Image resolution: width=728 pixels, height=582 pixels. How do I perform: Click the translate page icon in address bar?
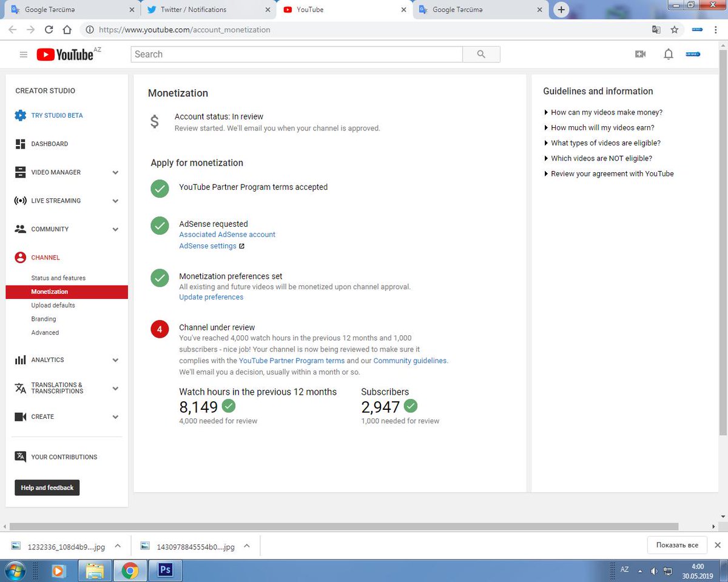pos(656,29)
